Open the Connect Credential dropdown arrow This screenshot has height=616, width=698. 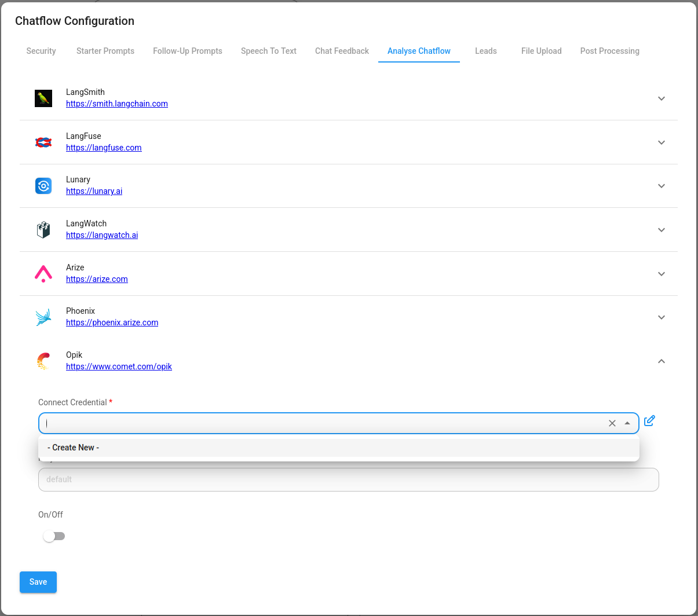(627, 423)
